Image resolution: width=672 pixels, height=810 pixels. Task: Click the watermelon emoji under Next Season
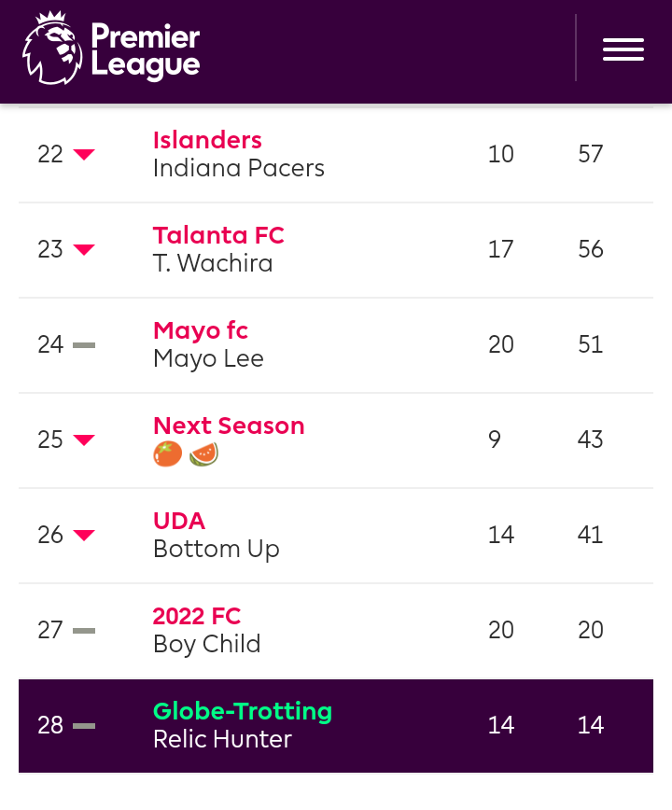(x=203, y=454)
